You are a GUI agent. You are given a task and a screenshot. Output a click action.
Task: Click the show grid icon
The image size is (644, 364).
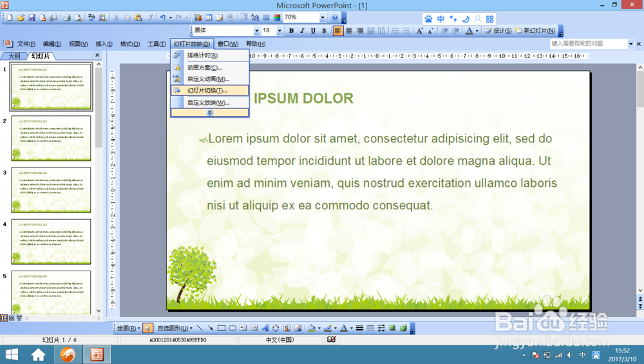coord(266,17)
